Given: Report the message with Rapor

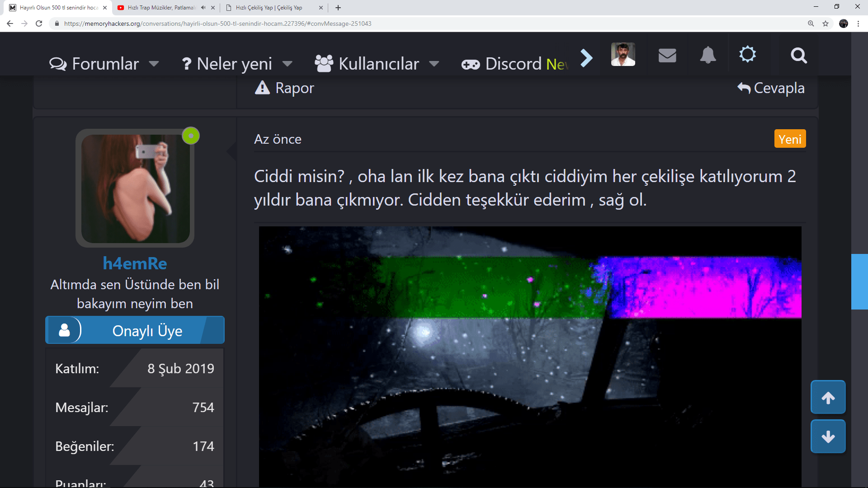Looking at the screenshot, I should click(284, 88).
